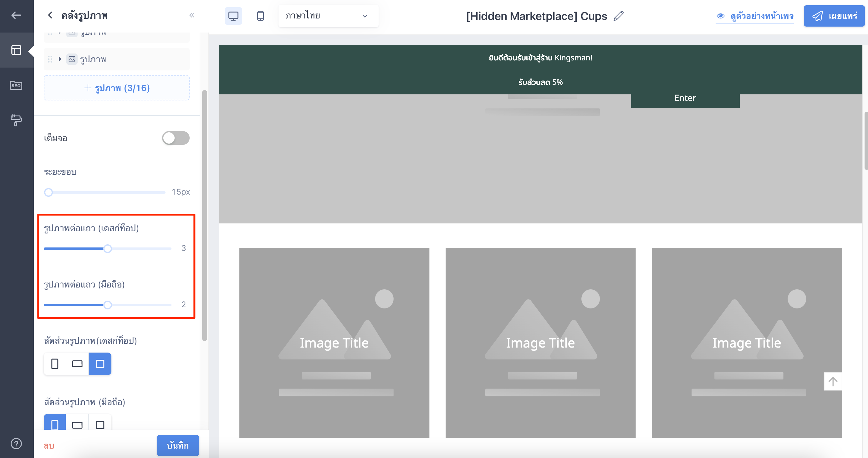Open the ดูตัวอย่างหน้าเพจ preview link
Image resolution: width=868 pixels, height=458 pixels.
pyautogui.click(x=755, y=16)
